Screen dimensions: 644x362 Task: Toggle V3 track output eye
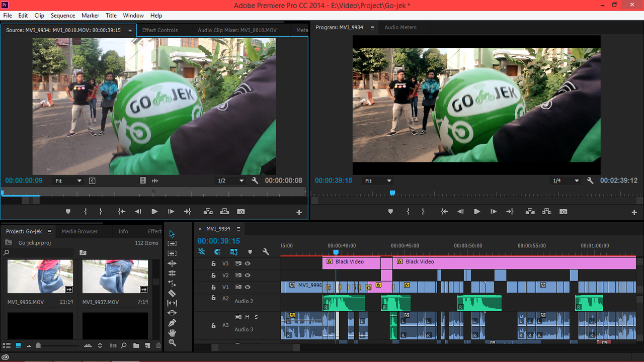248,263
